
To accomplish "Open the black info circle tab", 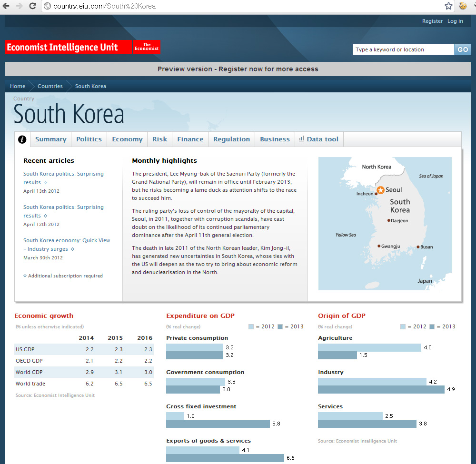I will point(22,139).
